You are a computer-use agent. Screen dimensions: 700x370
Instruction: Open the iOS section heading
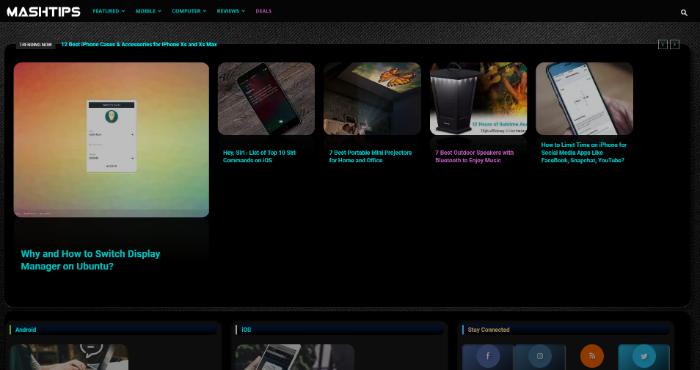click(246, 330)
